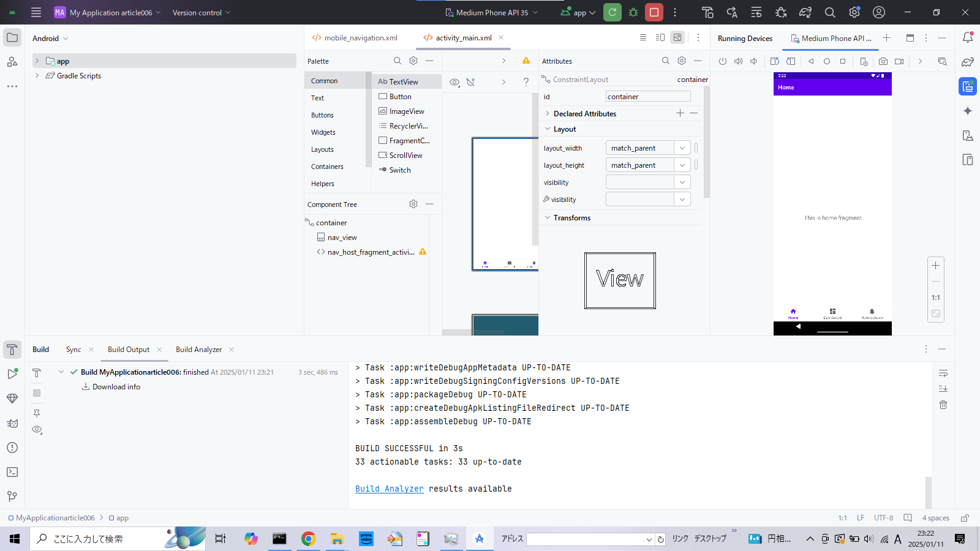Viewport: 980px width, 551px height.
Task: Open the Medium Phone API 35 device selector
Action: pos(492,12)
